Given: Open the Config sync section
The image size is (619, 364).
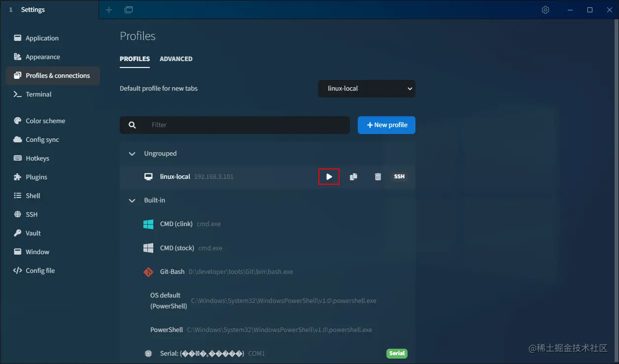Looking at the screenshot, I should pyautogui.click(x=53, y=139).
